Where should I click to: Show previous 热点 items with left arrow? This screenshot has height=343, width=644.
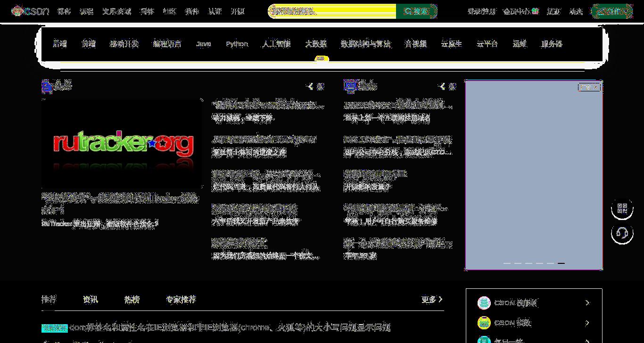coord(442,86)
